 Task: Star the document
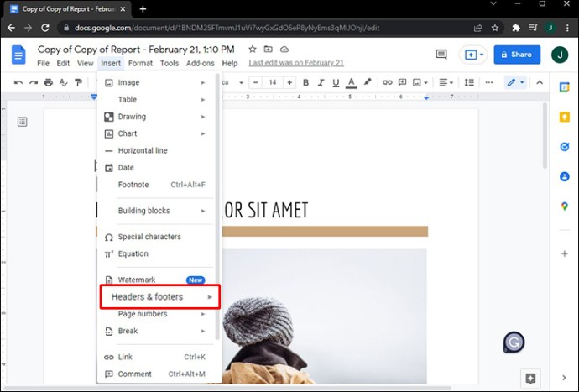(x=253, y=50)
